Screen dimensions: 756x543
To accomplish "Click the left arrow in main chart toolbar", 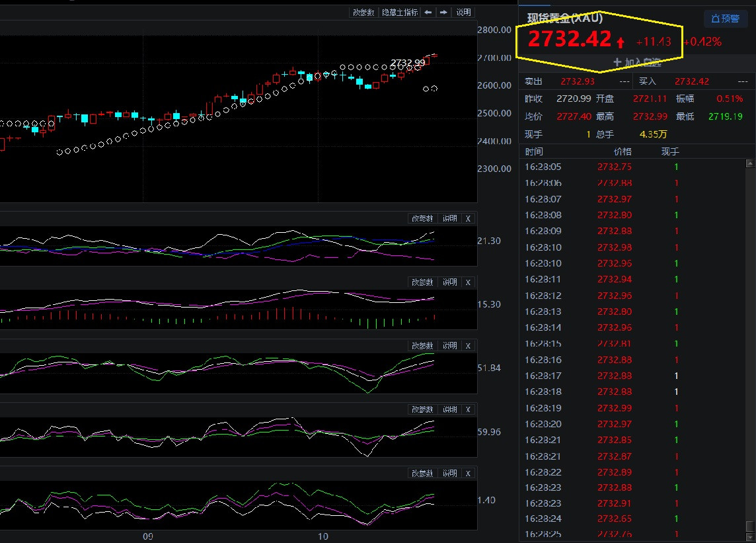I will (x=429, y=13).
